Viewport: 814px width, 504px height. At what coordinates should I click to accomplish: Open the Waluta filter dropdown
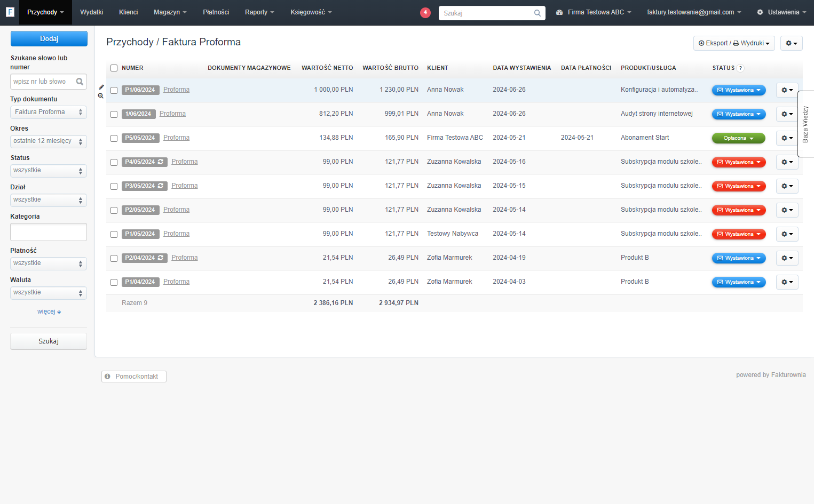(49, 293)
